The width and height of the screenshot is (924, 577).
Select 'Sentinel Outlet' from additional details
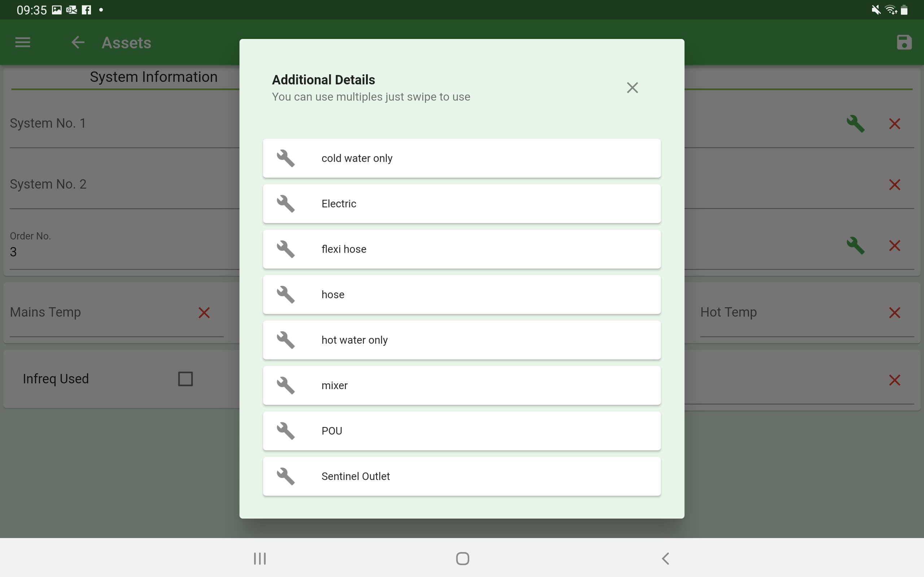pos(462,476)
